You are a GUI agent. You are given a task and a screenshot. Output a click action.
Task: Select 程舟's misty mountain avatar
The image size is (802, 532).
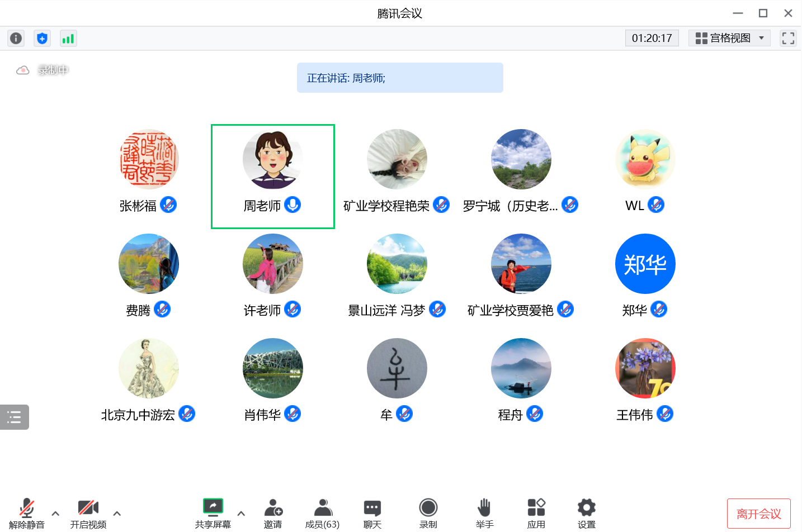pos(521,368)
